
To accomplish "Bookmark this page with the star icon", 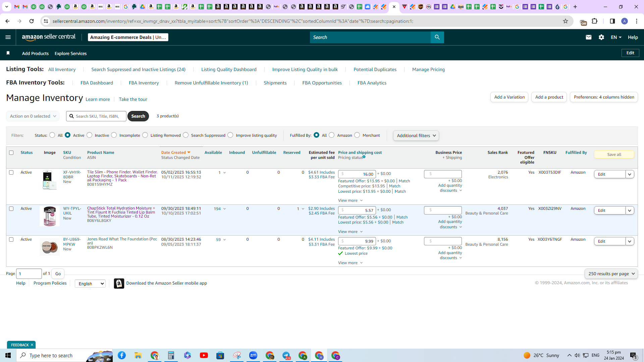I will tap(566, 21).
